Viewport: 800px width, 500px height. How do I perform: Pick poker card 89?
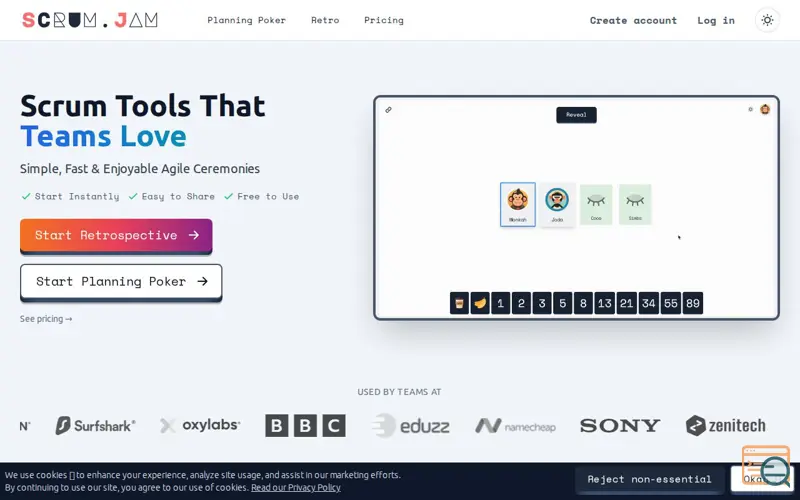[693, 303]
